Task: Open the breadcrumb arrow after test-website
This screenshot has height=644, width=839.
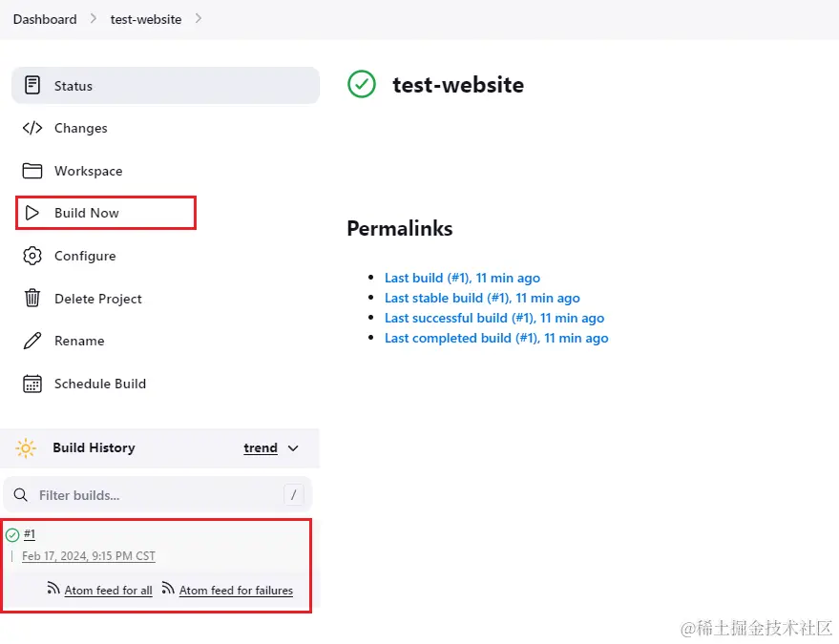Action: (199, 19)
